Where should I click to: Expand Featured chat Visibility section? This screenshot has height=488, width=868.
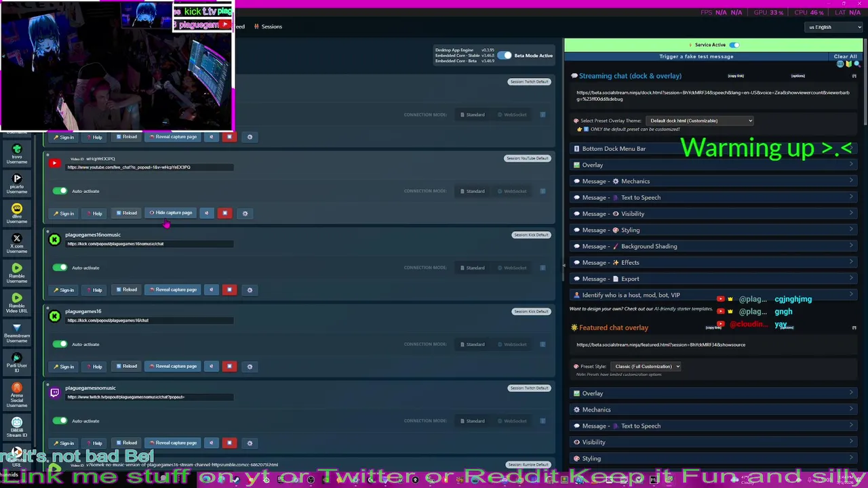click(713, 443)
